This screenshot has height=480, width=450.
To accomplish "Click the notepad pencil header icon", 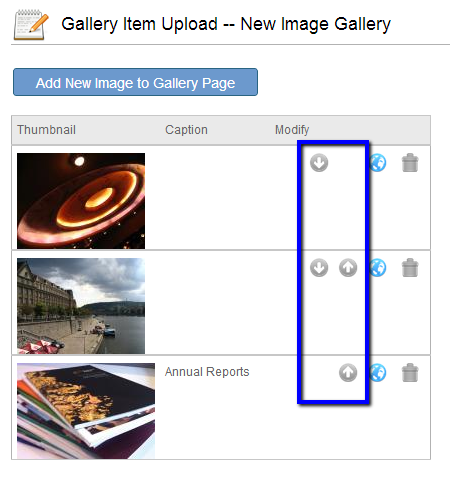I will [31, 25].
